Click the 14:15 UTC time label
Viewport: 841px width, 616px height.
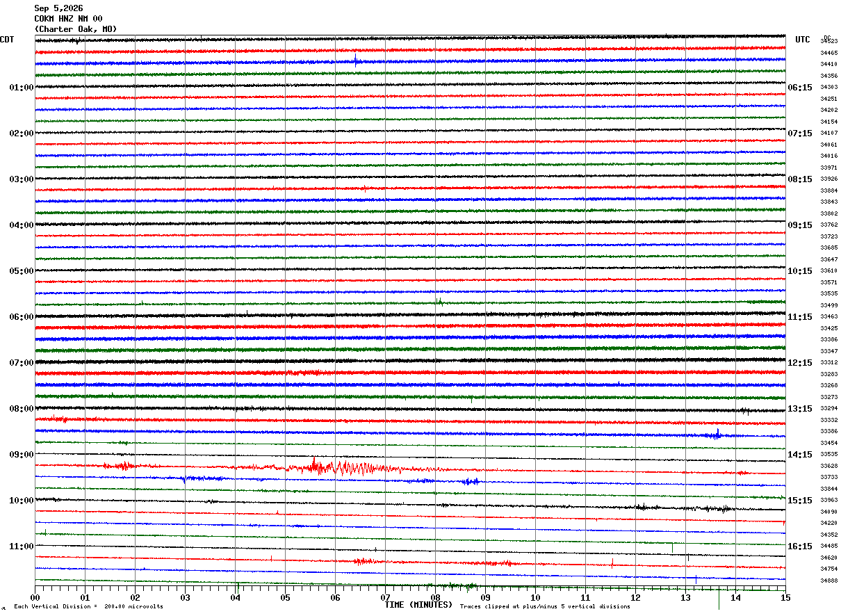coord(800,454)
